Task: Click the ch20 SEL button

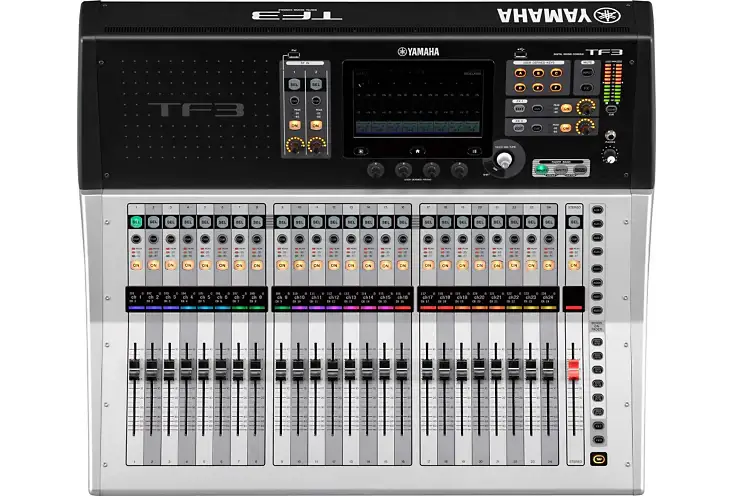Action: coord(480,222)
